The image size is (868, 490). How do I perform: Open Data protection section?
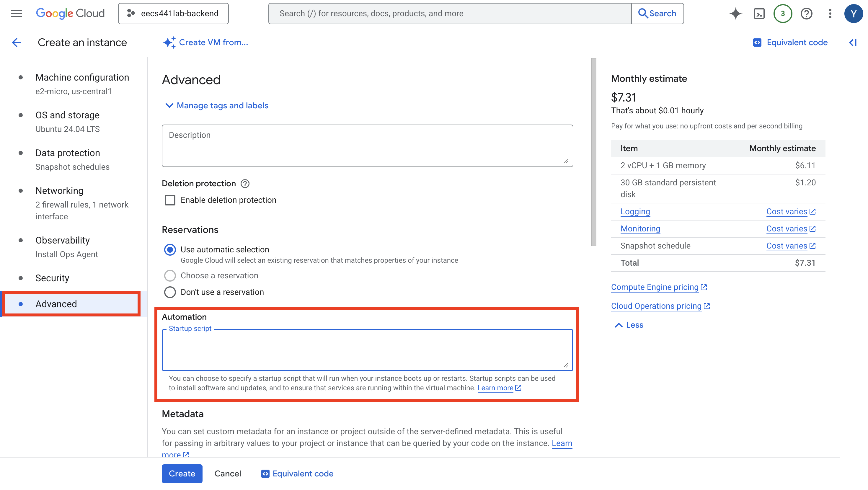[72, 159]
